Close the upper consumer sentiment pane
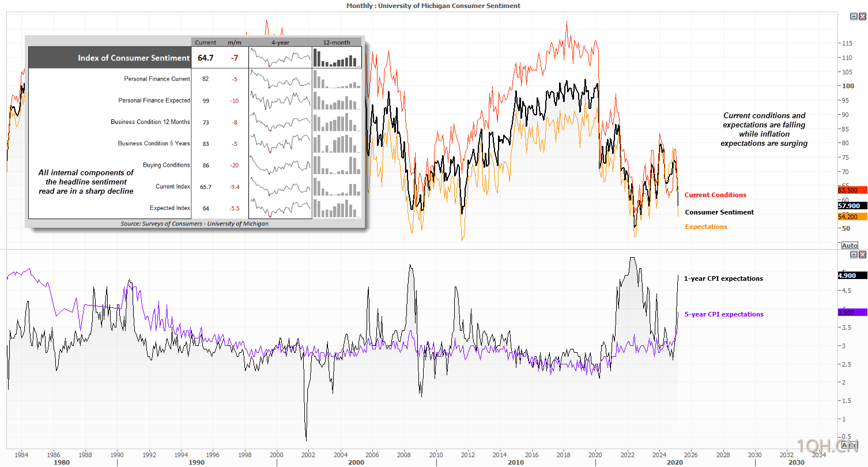Screen dimensions: 868x467 (x=862, y=17)
